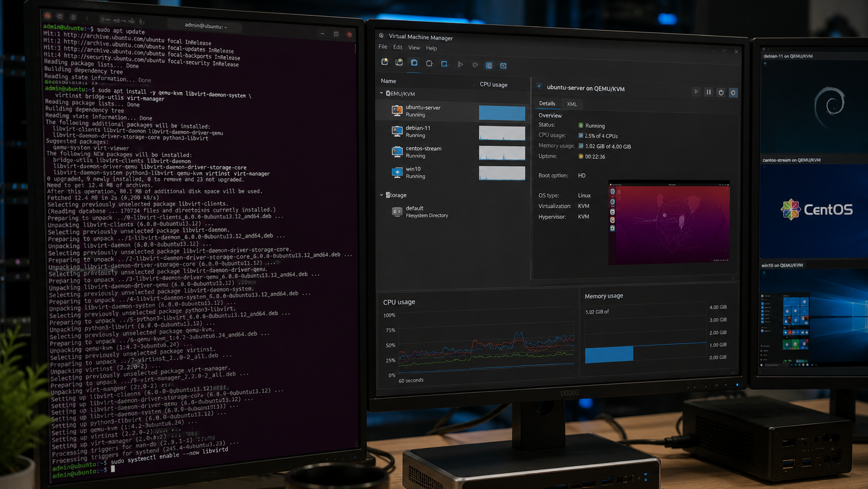Select the centos-stream virtual machine
This screenshot has height=489, width=868.
tap(452, 152)
